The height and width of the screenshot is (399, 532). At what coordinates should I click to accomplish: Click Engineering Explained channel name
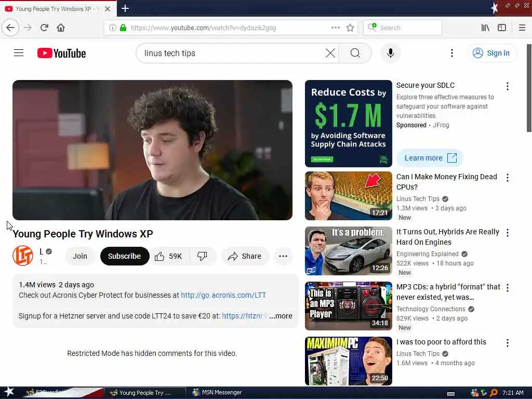427,254
